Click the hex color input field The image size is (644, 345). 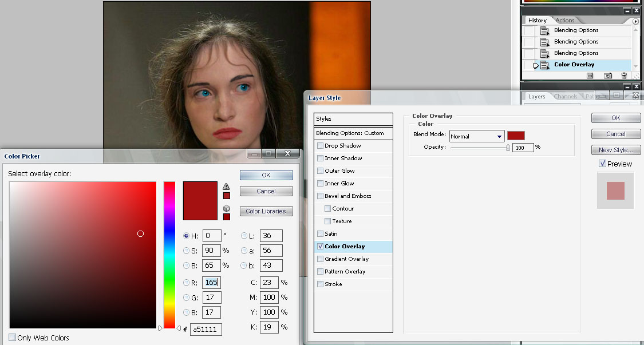(x=206, y=330)
